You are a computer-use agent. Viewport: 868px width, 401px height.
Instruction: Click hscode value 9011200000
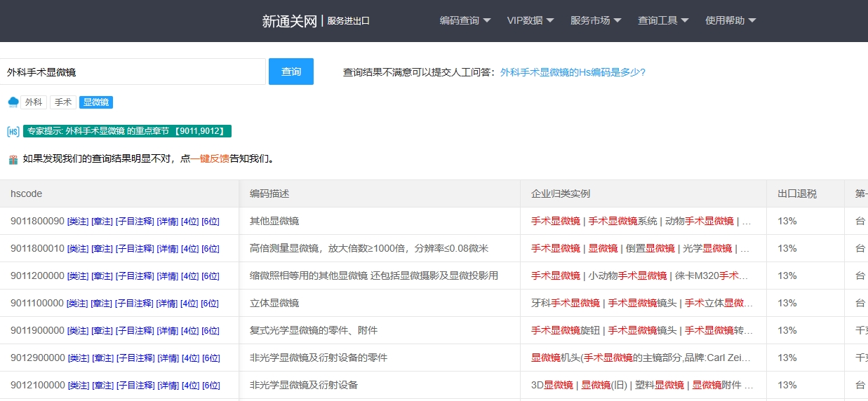click(x=37, y=276)
